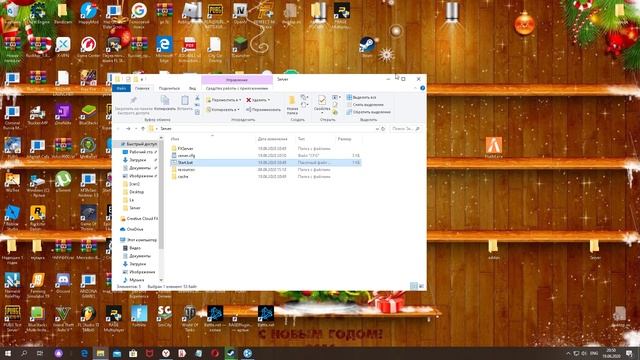
Task: Open the FiveM desktop shortcut
Action: click(x=493, y=148)
